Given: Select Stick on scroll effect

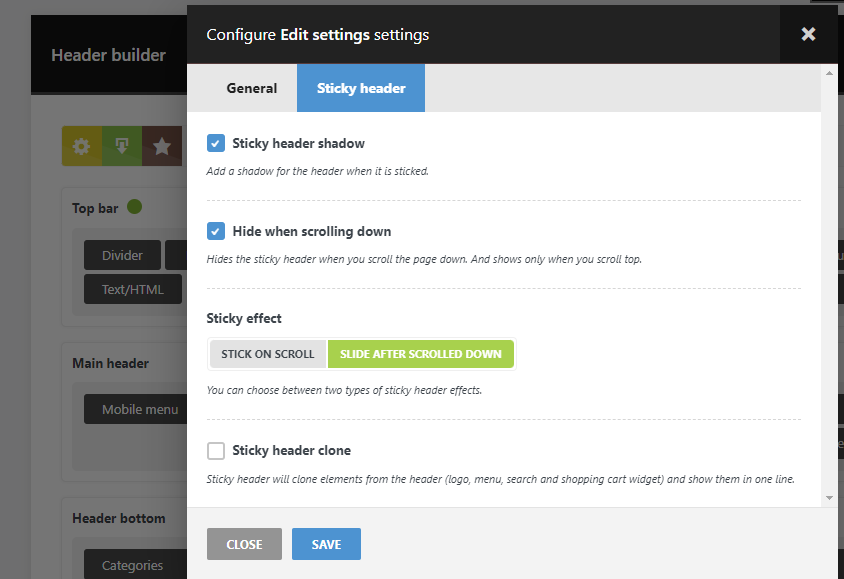Looking at the screenshot, I should coord(268,354).
